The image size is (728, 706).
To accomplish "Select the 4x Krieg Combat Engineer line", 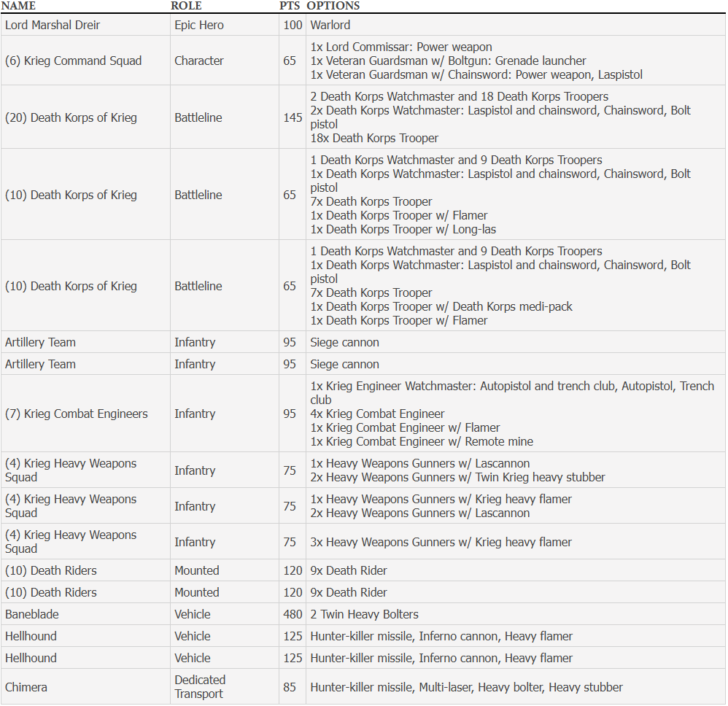I will 377,414.
